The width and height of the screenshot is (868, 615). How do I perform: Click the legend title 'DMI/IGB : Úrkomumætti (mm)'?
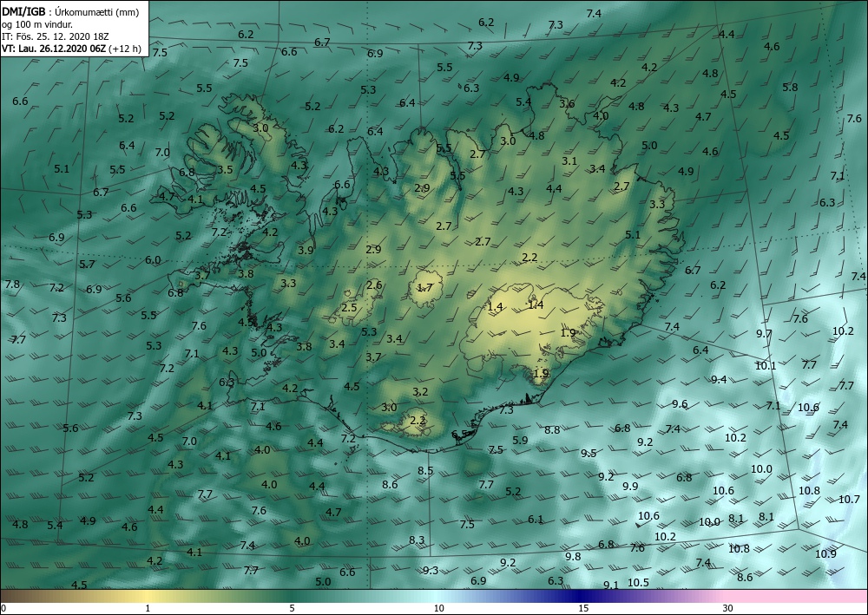[x=70, y=12]
